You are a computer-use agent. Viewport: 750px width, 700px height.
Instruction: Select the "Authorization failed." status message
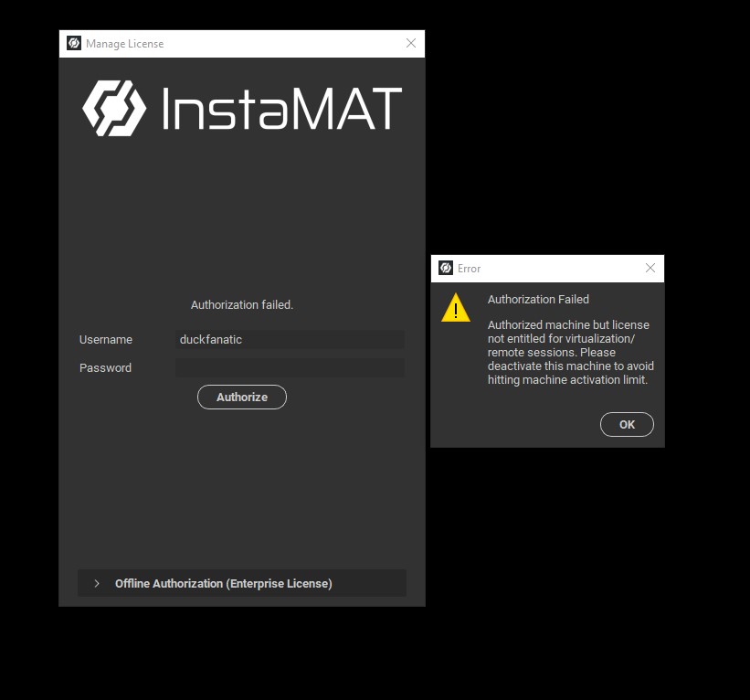[x=242, y=305]
